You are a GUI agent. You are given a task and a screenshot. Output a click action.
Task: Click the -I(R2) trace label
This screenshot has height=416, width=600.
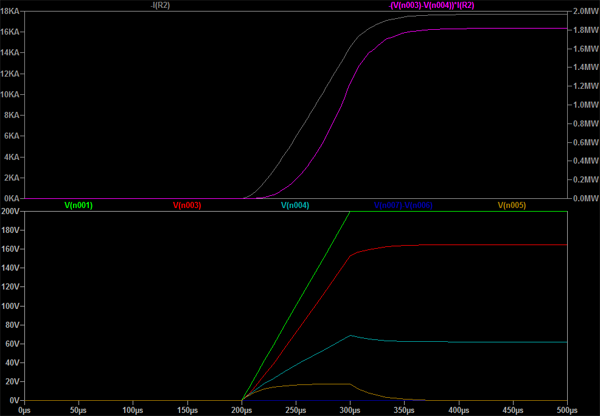click(160, 6)
